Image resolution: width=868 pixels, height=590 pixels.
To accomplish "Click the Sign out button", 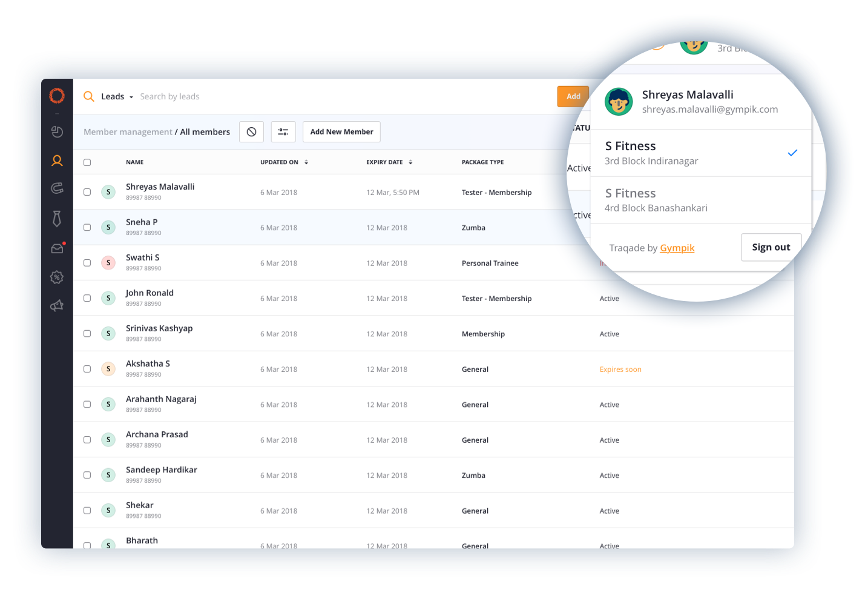I will [x=771, y=247].
